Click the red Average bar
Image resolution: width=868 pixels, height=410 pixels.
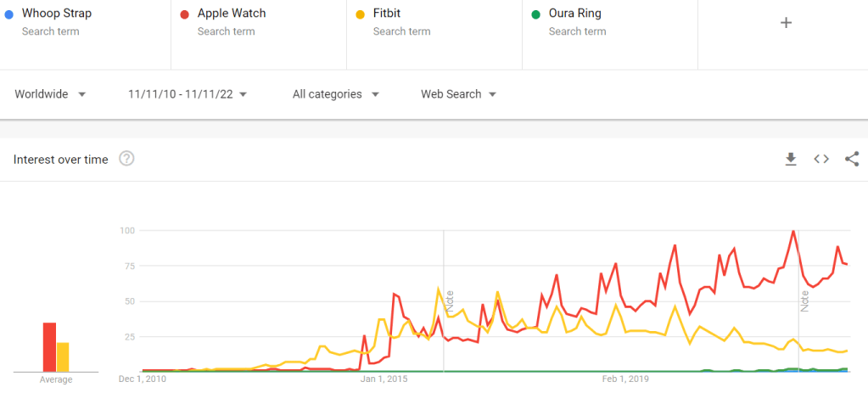[x=49, y=346]
